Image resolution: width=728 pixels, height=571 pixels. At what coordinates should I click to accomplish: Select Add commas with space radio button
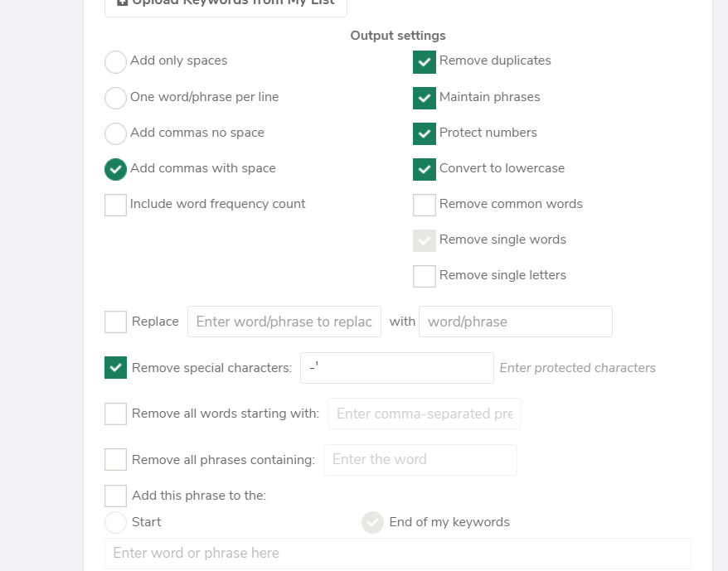tap(115, 169)
